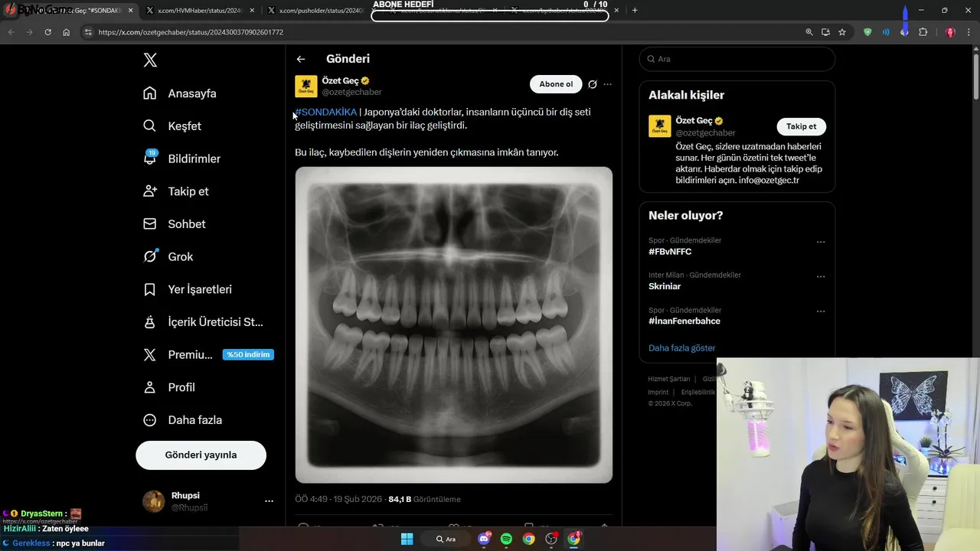Screen dimensions: 980x551
Task: Go back using the Gönderi arrow
Action: 301,59
